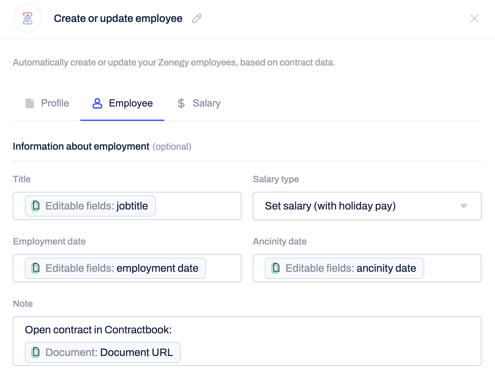Click the 'Employment date' field label
495x368 pixels.
point(49,241)
